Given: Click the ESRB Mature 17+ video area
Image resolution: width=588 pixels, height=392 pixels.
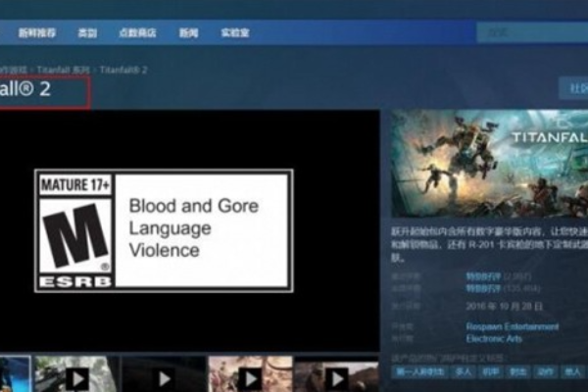Looking at the screenshot, I should (x=190, y=230).
